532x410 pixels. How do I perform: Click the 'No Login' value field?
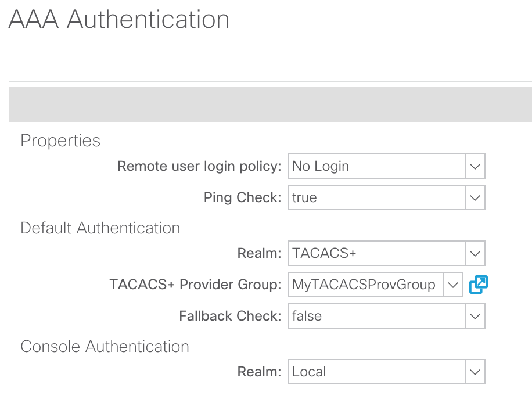(377, 166)
